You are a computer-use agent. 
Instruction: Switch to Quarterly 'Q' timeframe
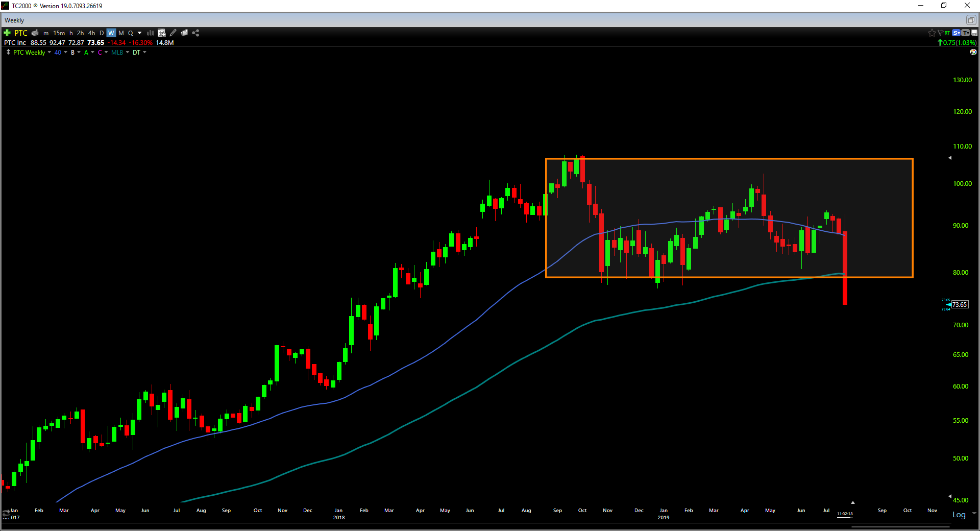click(131, 33)
